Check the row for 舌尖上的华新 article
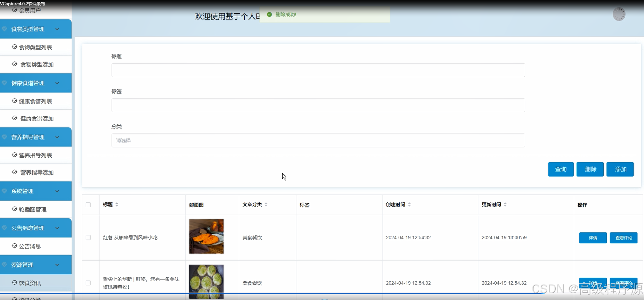This screenshot has height=300, width=644. [88, 283]
